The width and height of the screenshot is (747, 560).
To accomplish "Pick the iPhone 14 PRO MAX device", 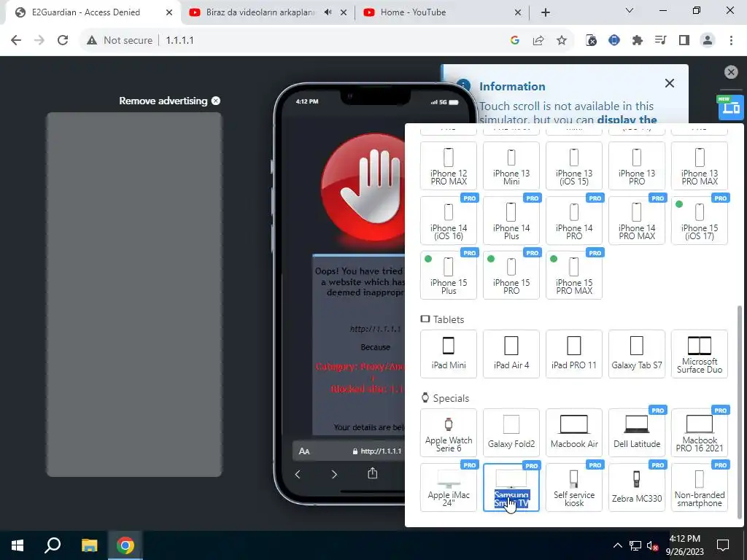I will point(636,220).
